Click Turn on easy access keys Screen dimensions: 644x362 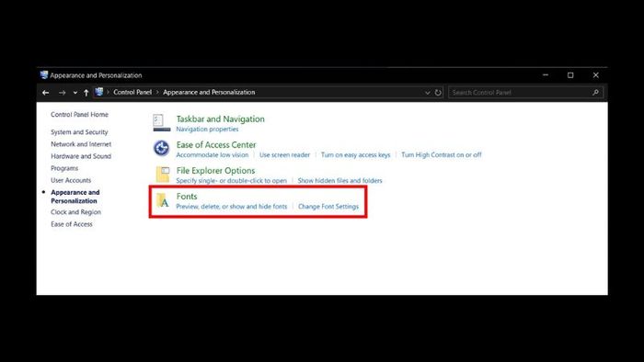[x=355, y=155]
